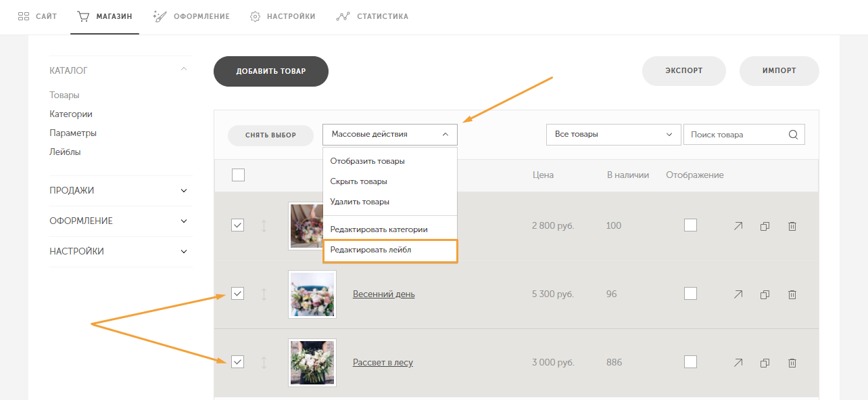Delete the Весенний день product via trash icon
This screenshot has width=868, height=400.
[792, 294]
